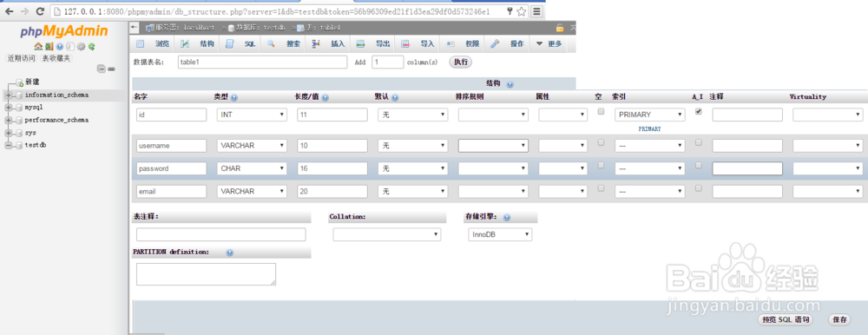868x335 pixels.
Task: Click the left-arrow panel collapse icon
Action: coord(135,27)
